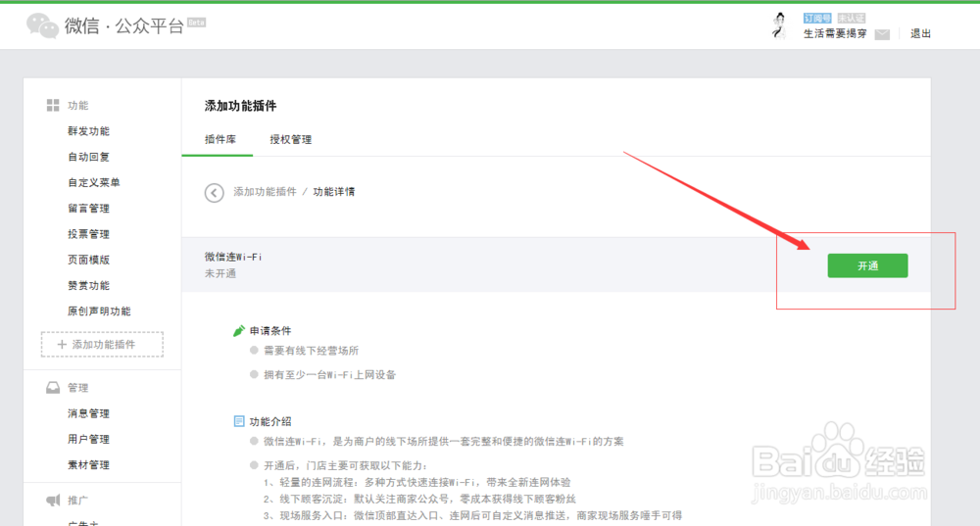Click the 功能介绍 heading text
980x526 pixels.
pos(270,421)
